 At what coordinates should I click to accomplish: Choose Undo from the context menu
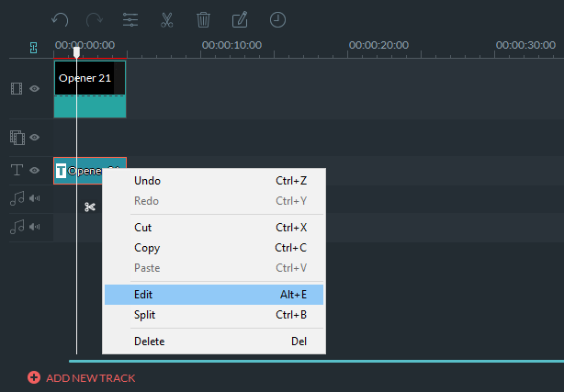tap(214, 181)
